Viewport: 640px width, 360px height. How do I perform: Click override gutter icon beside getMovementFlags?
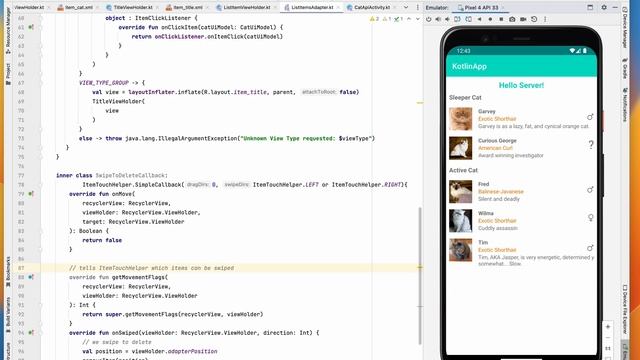(x=31, y=277)
